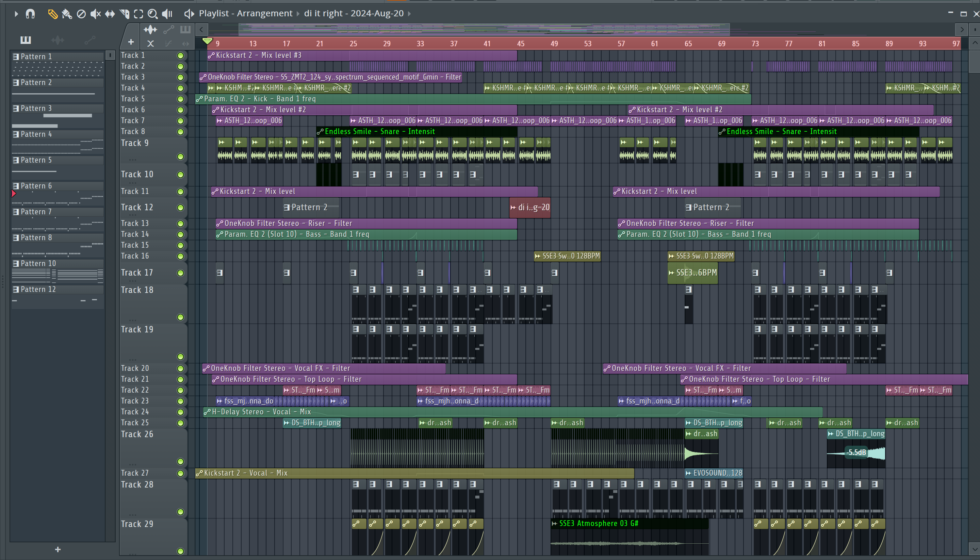Click green playhead marker on ruler
The height and width of the screenshot is (560, 980).
207,41
